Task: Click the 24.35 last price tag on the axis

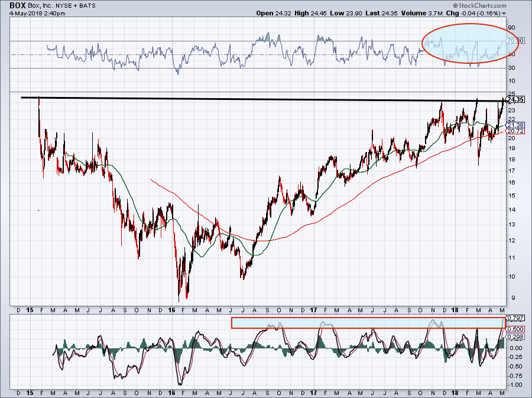Action: (515, 99)
